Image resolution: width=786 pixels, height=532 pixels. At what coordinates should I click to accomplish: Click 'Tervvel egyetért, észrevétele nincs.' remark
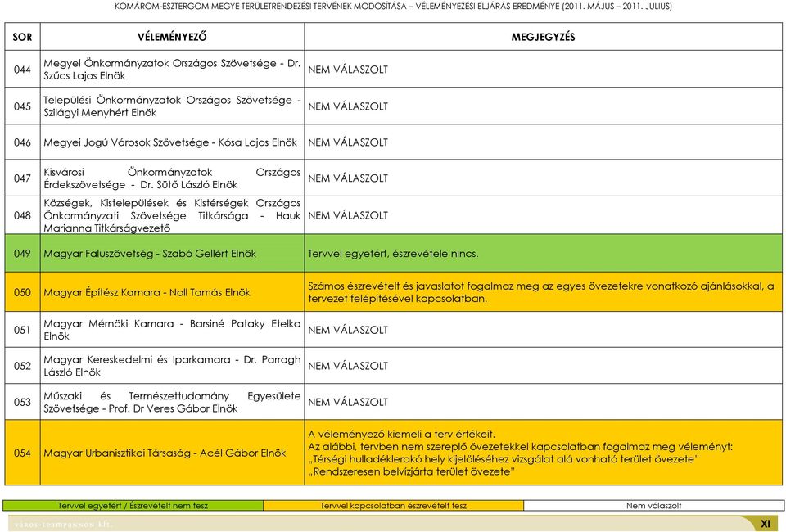393,254
